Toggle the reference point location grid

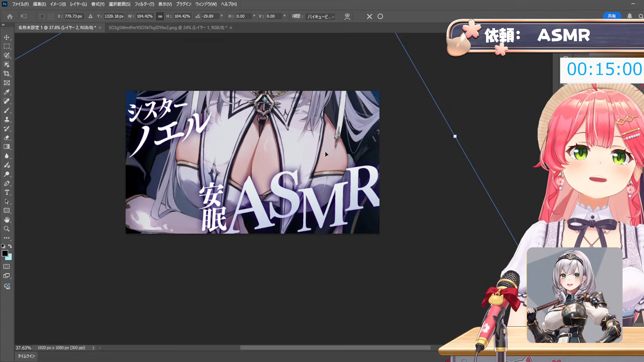51,16
